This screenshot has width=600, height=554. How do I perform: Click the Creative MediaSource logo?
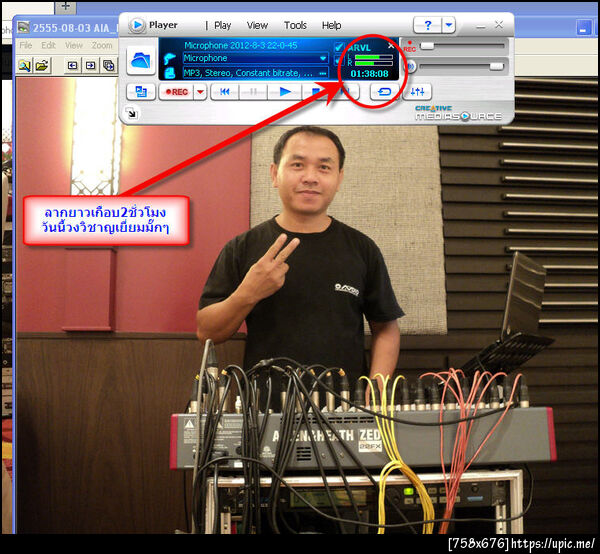point(458,113)
